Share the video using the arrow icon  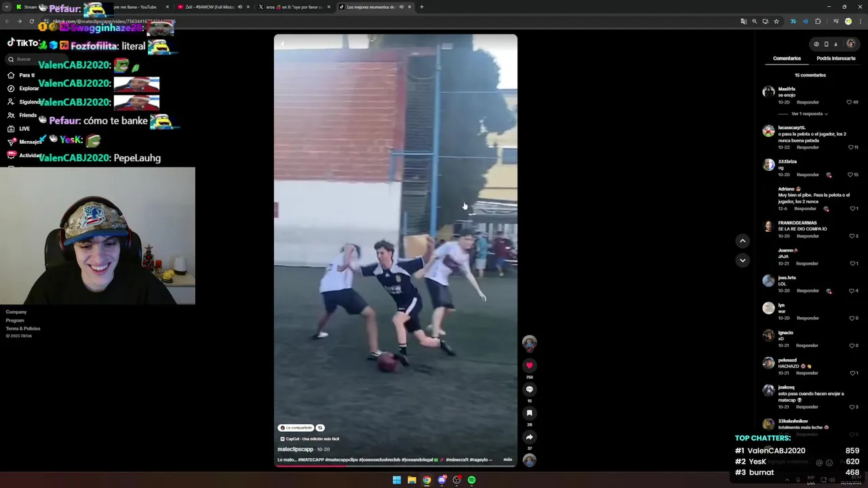tap(530, 437)
